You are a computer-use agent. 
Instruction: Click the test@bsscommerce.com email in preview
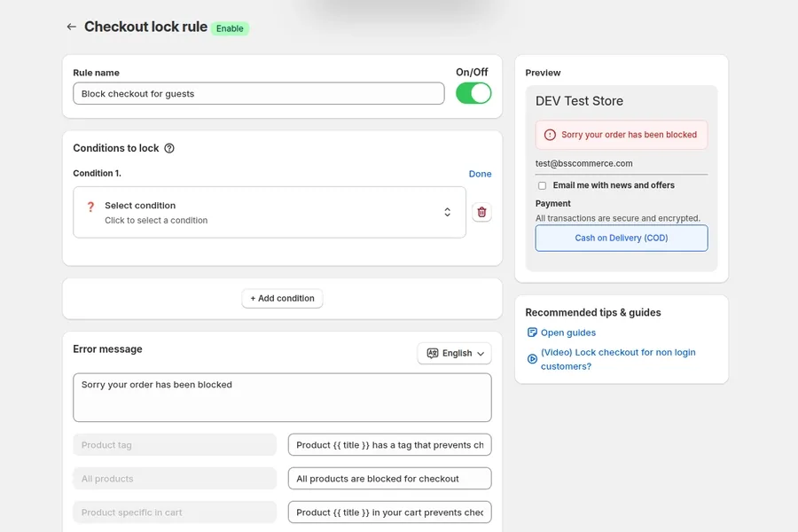[x=583, y=163]
